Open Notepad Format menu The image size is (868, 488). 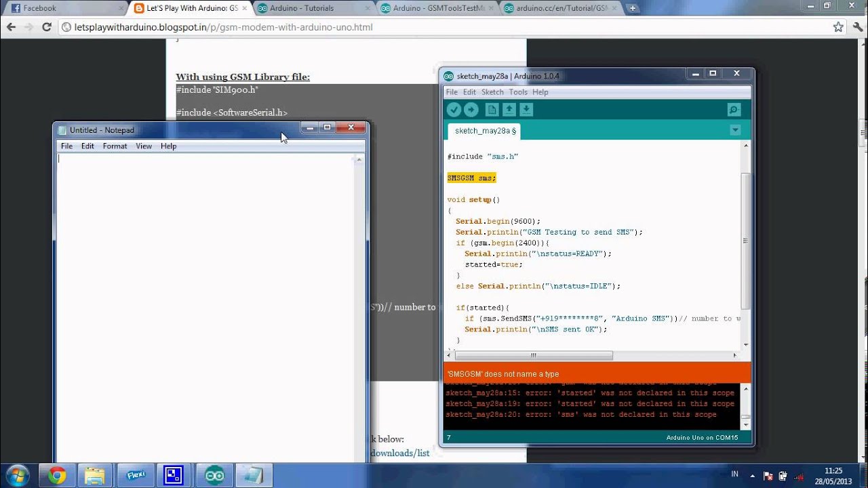115,146
